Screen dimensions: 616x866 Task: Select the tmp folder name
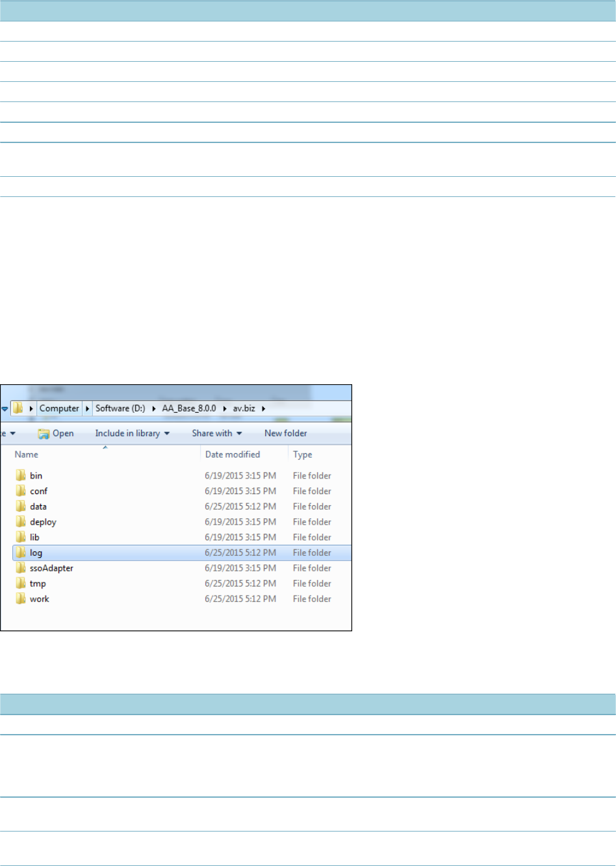(x=38, y=584)
